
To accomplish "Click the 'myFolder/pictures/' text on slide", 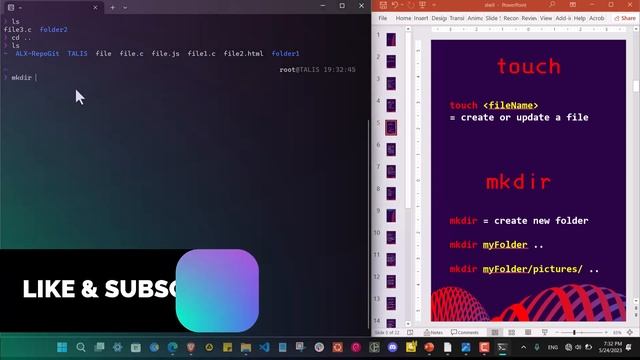I will point(533,269).
